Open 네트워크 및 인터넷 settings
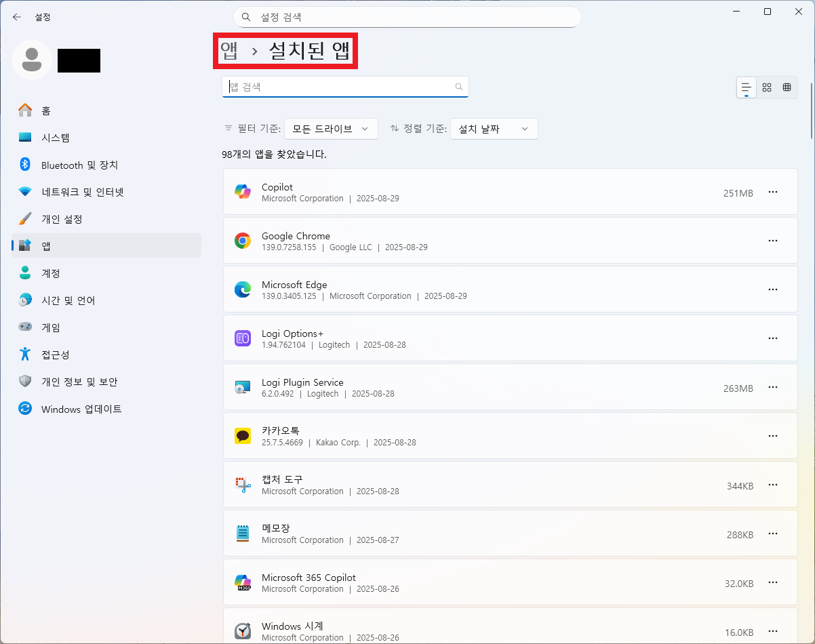This screenshot has width=815, height=644. [106, 192]
